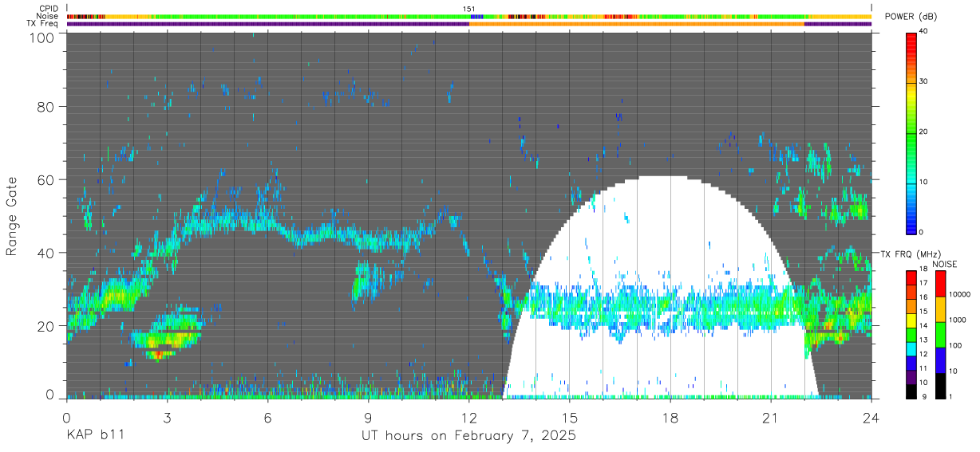Click the 17 MHz frequency legend label
980x452 pixels.
tap(923, 283)
